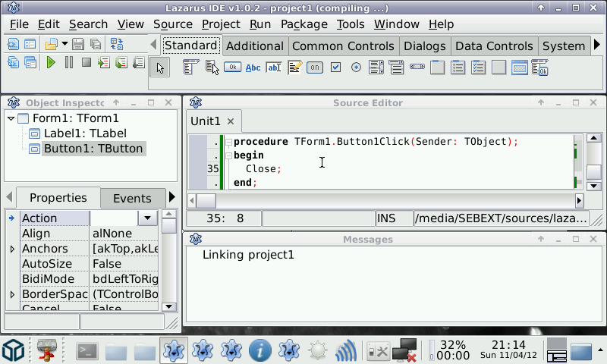The width and height of the screenshot is (607, 364).
Task: Pick the TButton 'Ok' component icon
Action: (233, 67)
